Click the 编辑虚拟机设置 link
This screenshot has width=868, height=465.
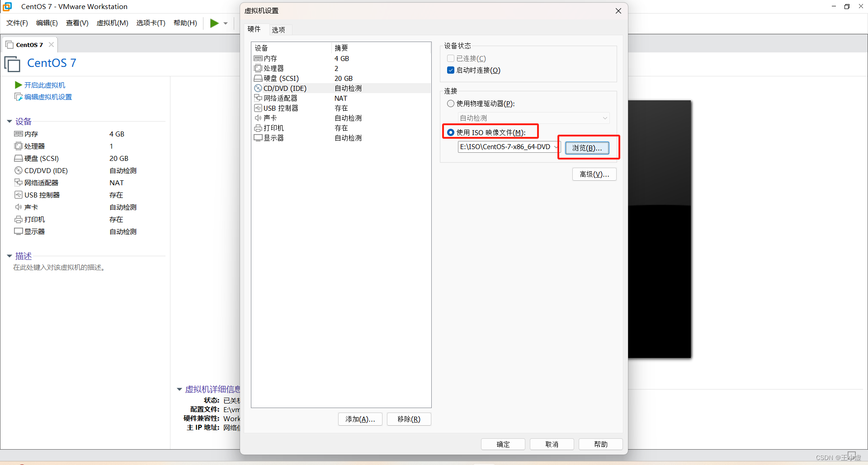pyautogui.click(x=48, y=97)
